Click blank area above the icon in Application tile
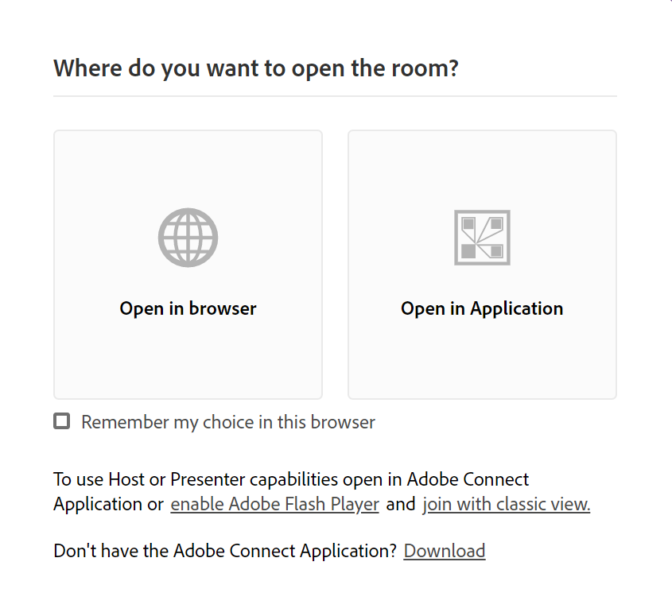 click(482, 167)
